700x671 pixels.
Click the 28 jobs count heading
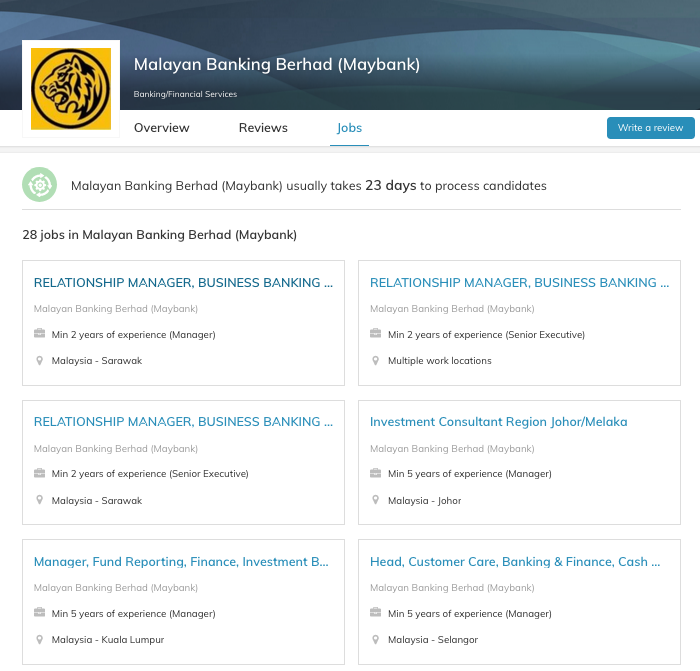(x=159, y=235)
